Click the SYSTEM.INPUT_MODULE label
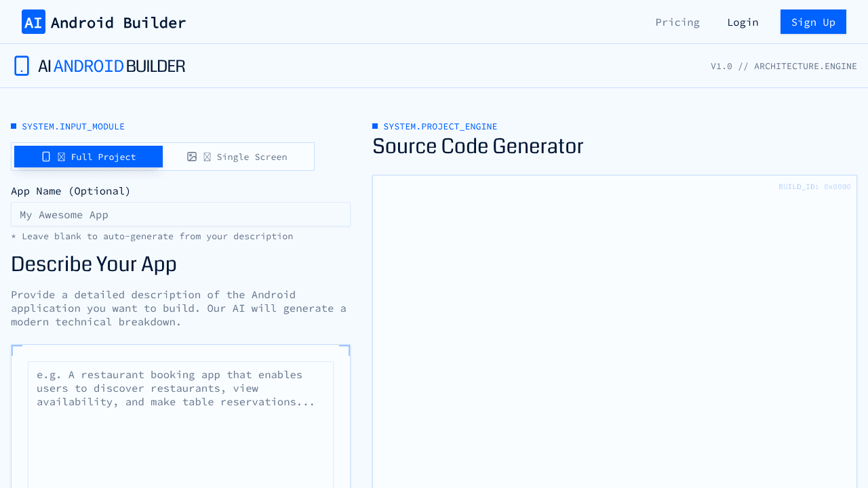Image resolution: width=868 pixels, height=488 pixels. 73,127
